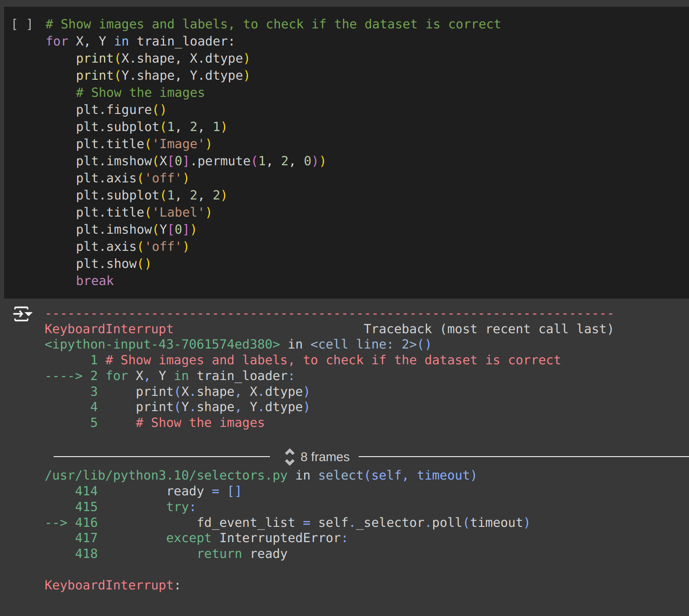Run the cell showing images and labels
The width and height of the screenshot is (689, 616).
click(x=22, y=24)
